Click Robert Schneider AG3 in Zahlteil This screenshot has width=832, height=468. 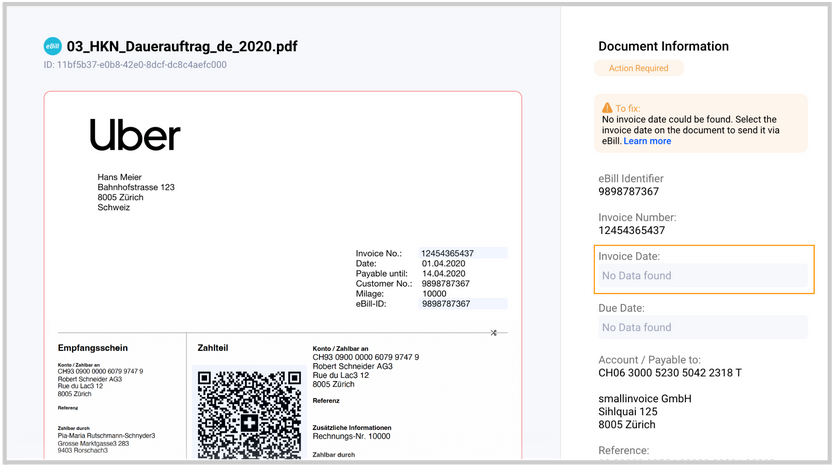(352, 366)
